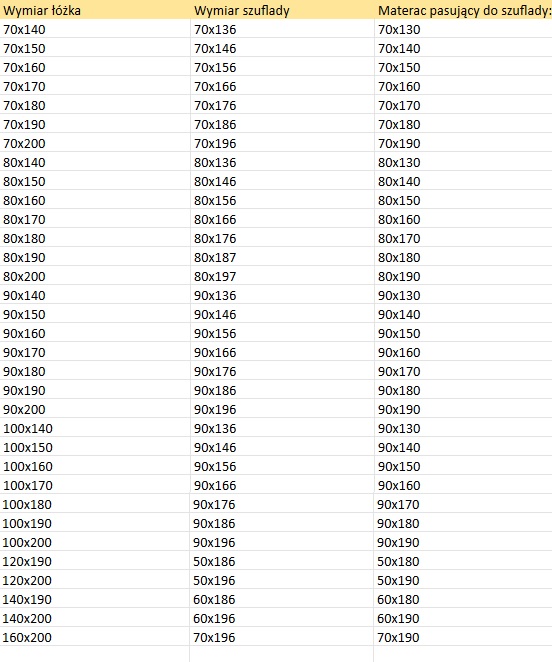This screenshot has width=552, height=662.
Task: Click the mattress cell 70x130
Action: click(x=463, y=29)
